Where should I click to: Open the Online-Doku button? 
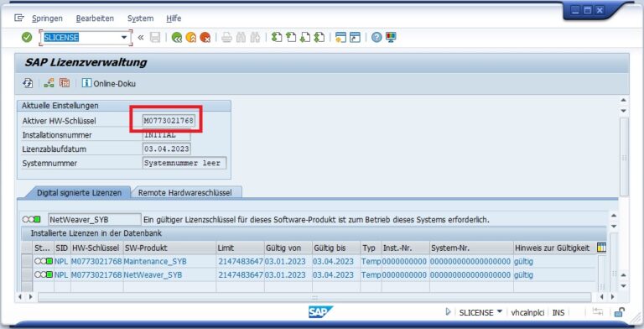coord(109,83)
